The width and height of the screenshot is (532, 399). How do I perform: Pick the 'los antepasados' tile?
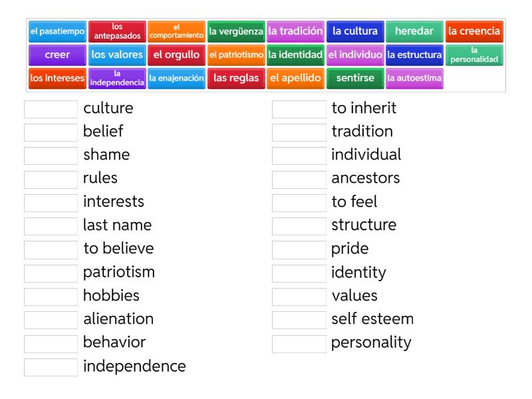[x=117, y=31]
